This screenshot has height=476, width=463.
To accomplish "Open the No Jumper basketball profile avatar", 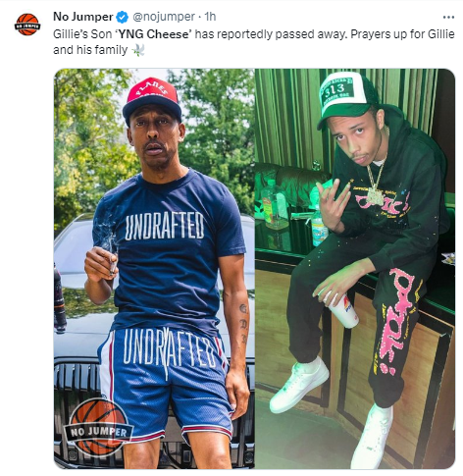I will pyautogui.click(x=27, y=25).
